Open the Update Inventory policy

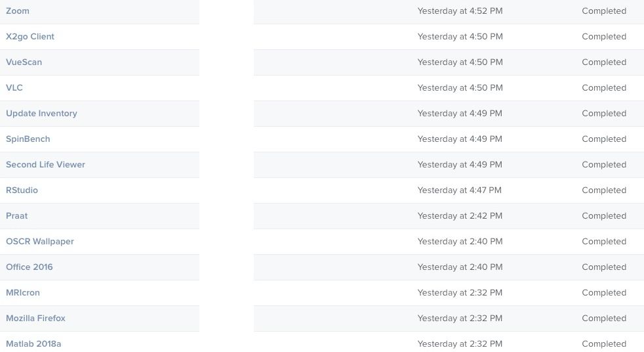[x=41, y=114]
